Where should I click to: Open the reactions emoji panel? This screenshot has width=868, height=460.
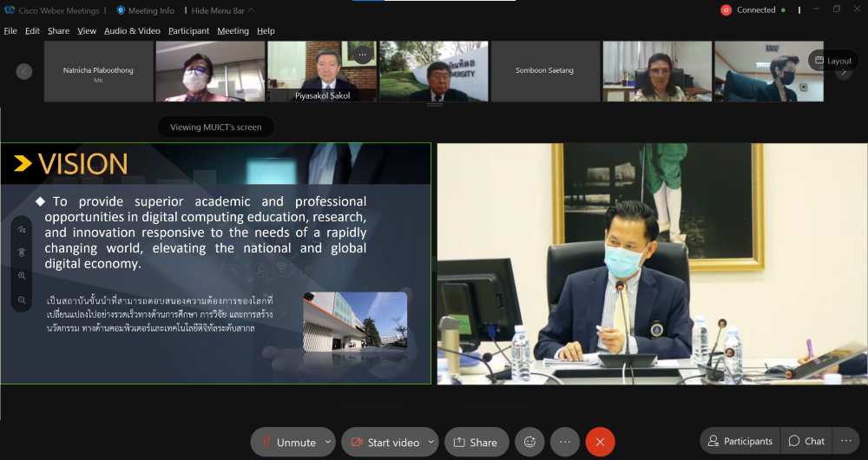529,442
